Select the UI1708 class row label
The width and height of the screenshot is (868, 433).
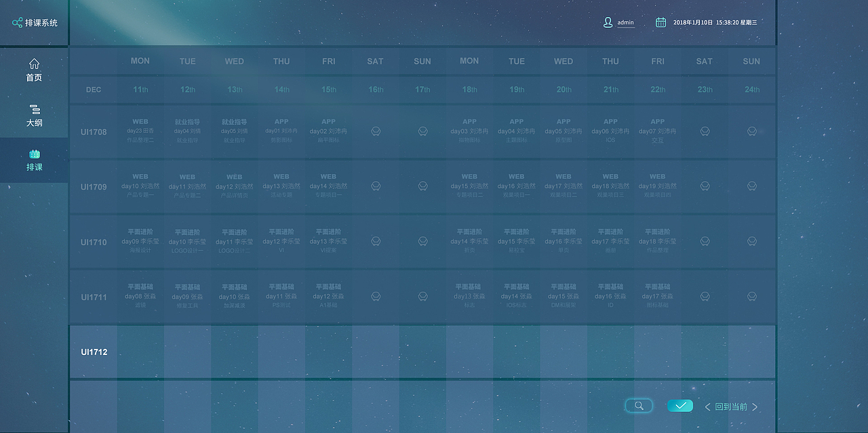94,132
